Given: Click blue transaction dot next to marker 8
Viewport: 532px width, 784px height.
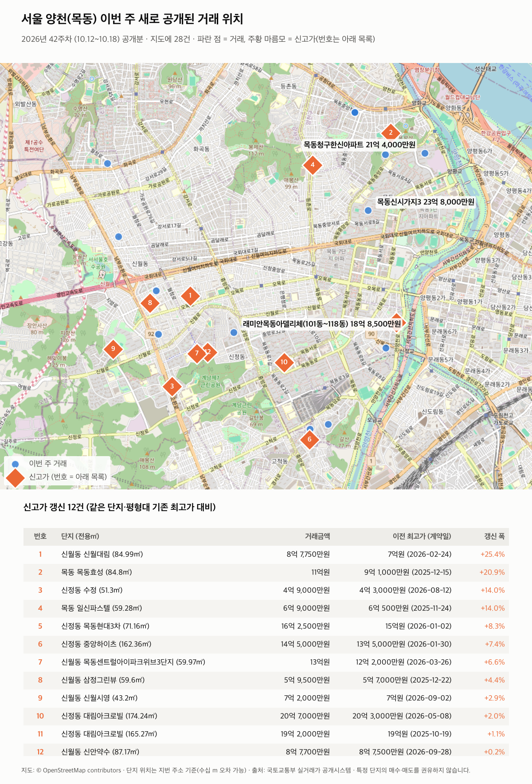Looking at the screenshot, I should (x=156, y=291).
